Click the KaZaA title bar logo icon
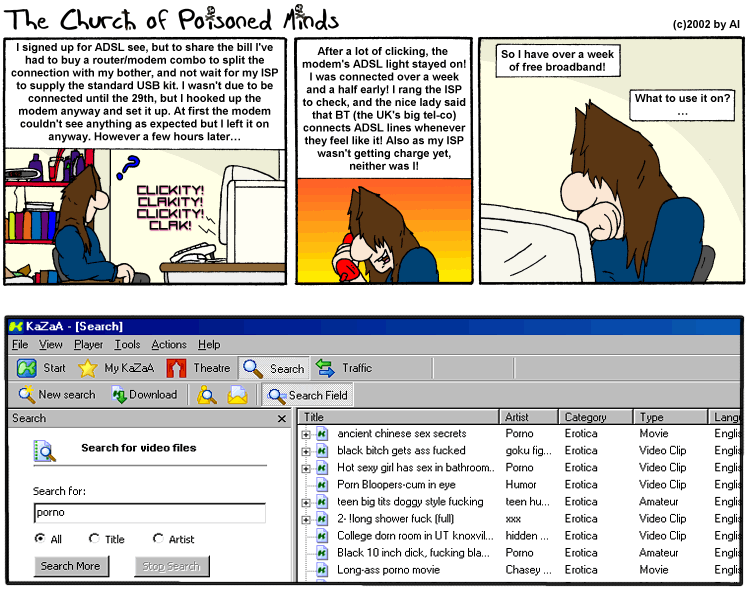Viewport: 750px width, 590px height. pyautogui.click(x=16, y=326)
